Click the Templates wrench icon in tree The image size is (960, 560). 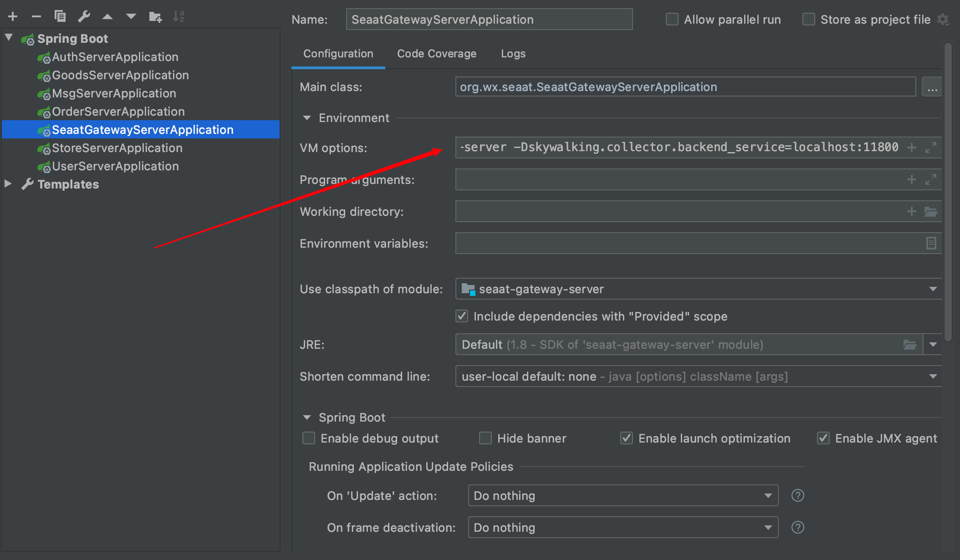point(28,184)
